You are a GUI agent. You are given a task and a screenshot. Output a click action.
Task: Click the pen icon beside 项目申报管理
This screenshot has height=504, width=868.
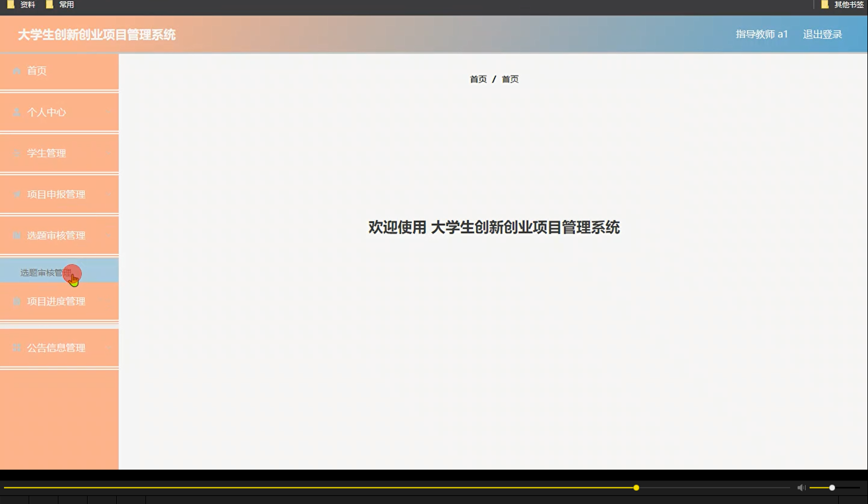coord(16,194)
